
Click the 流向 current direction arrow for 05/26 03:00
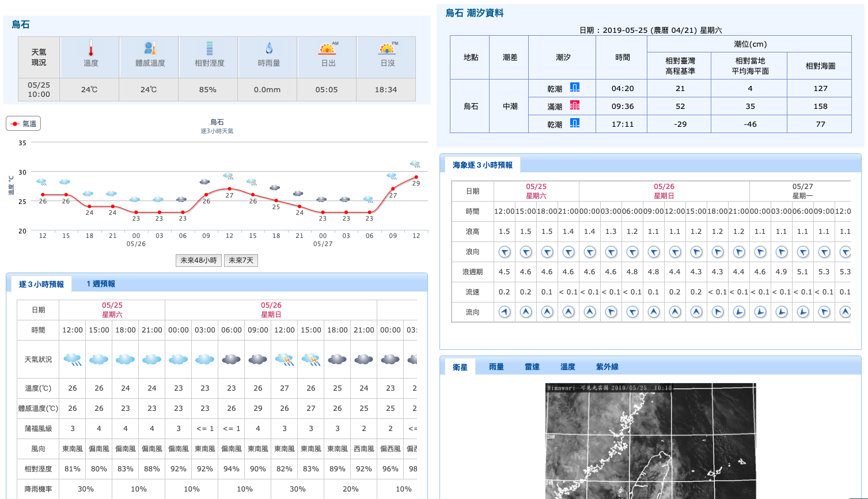611,312
